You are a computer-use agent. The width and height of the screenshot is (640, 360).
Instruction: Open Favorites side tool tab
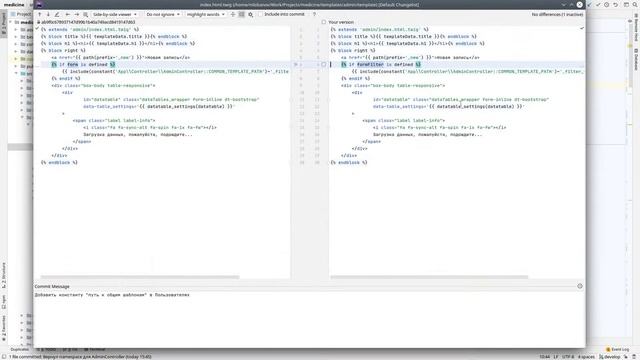(x=4, y=328)
